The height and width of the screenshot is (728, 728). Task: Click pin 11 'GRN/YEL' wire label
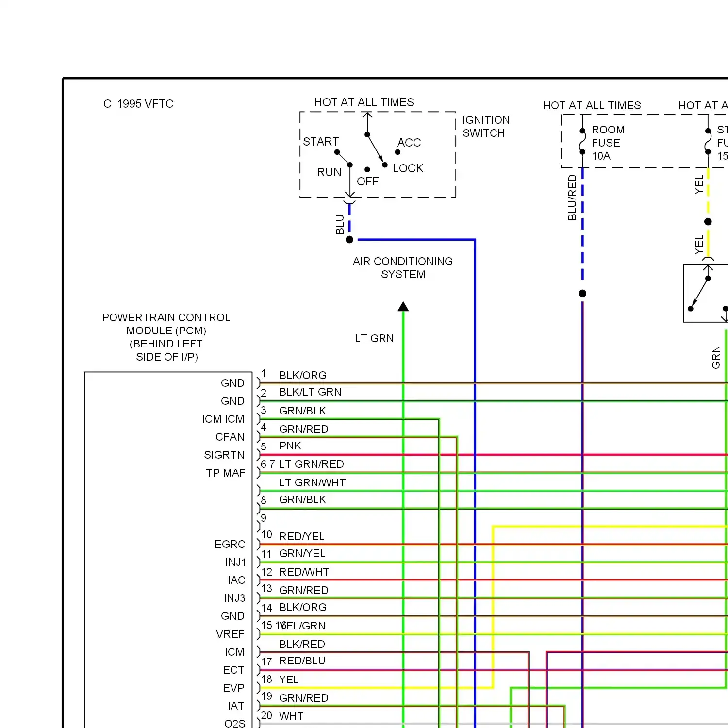(302, 554)
